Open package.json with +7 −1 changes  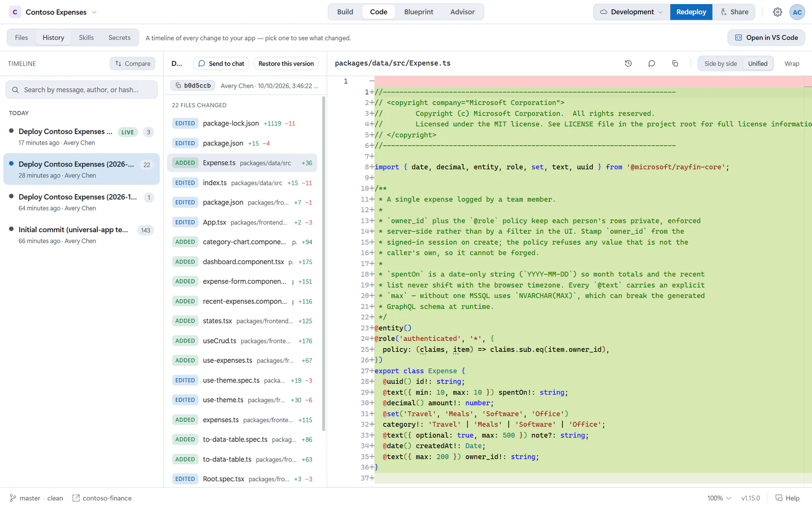point(242,203)
